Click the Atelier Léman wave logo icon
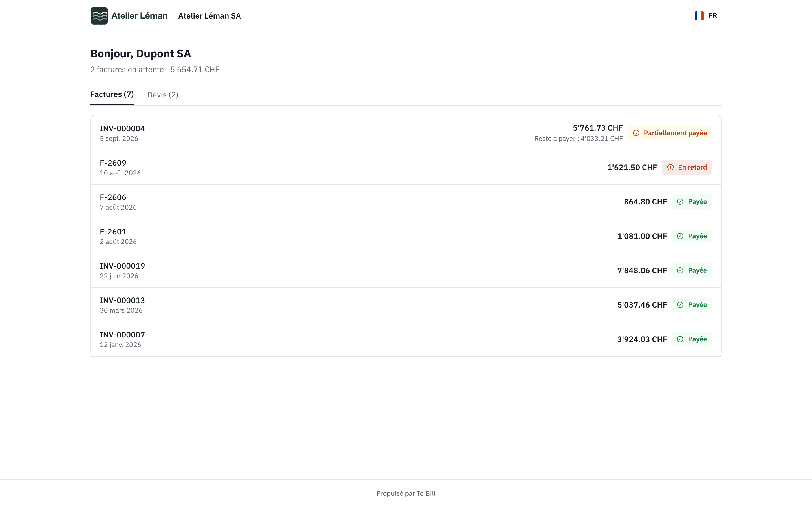Screen dimensions: 812x507 [99, 16]
